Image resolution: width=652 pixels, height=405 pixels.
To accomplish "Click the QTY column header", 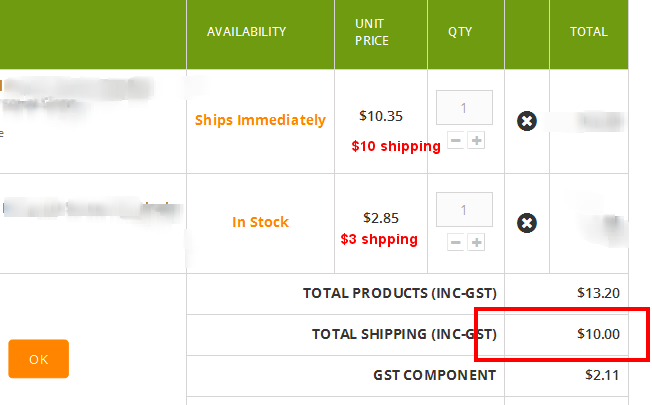I will (x=460, y=32).
